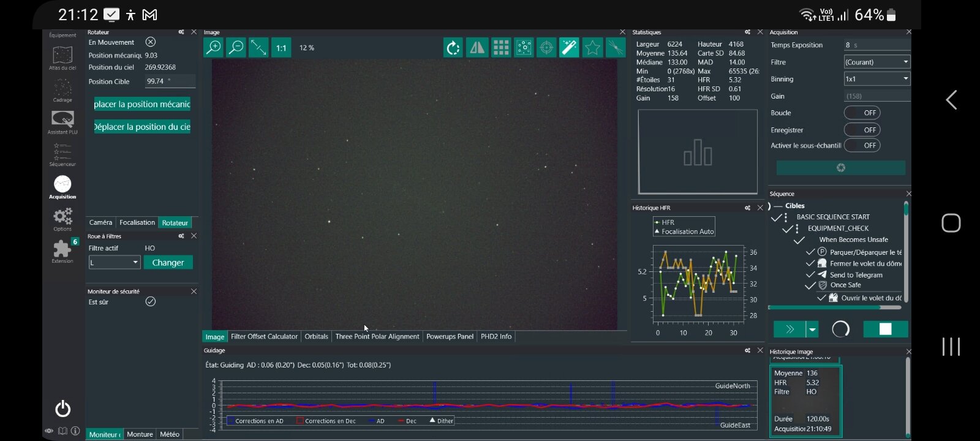The width and height of the screenshot is (980, 441).
Task: Open the Options gear section
Action: click(x=62, y=219)
